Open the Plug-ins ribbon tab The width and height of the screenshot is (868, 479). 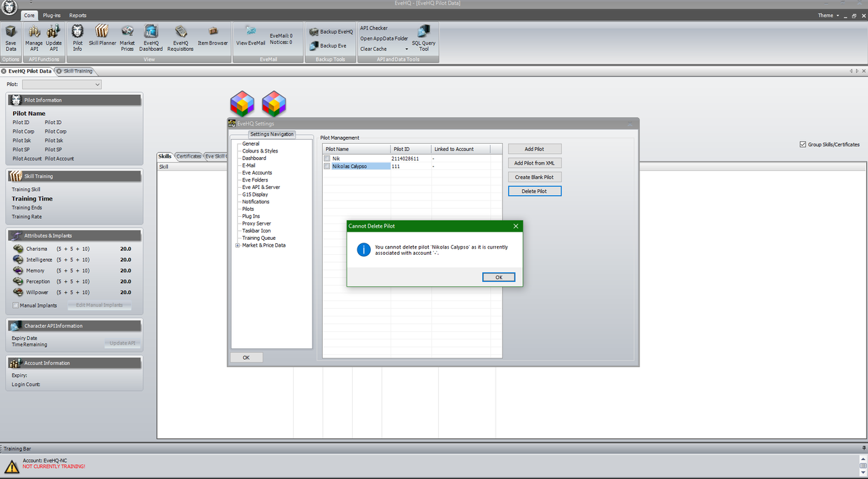point(51,15)
